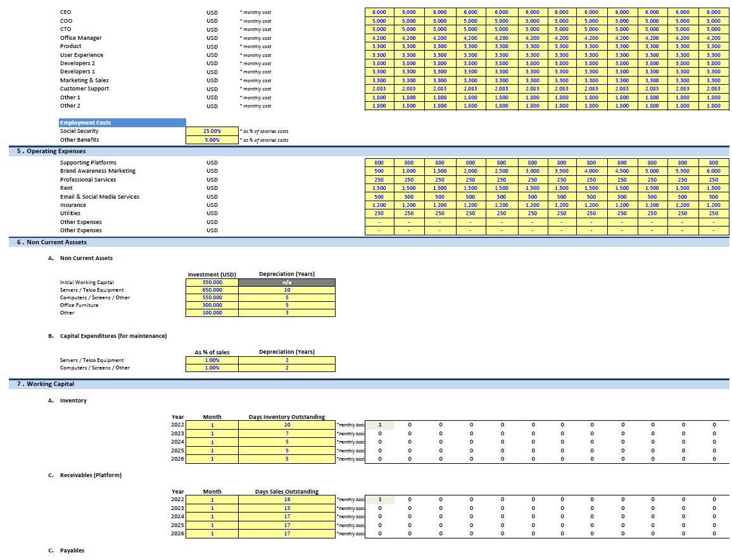
Task: Click the 2023 Days Sales Outstanding cell
Action: (287, 508)
